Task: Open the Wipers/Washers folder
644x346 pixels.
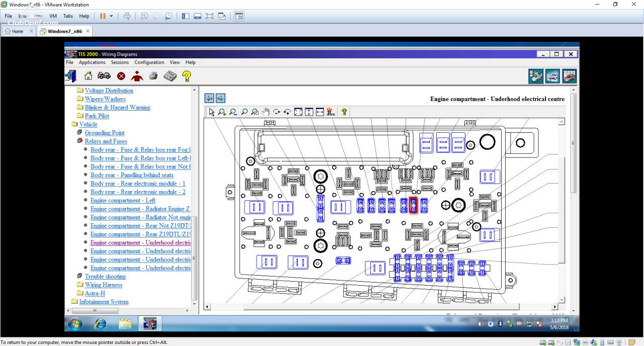Action: tap(105, 99)
